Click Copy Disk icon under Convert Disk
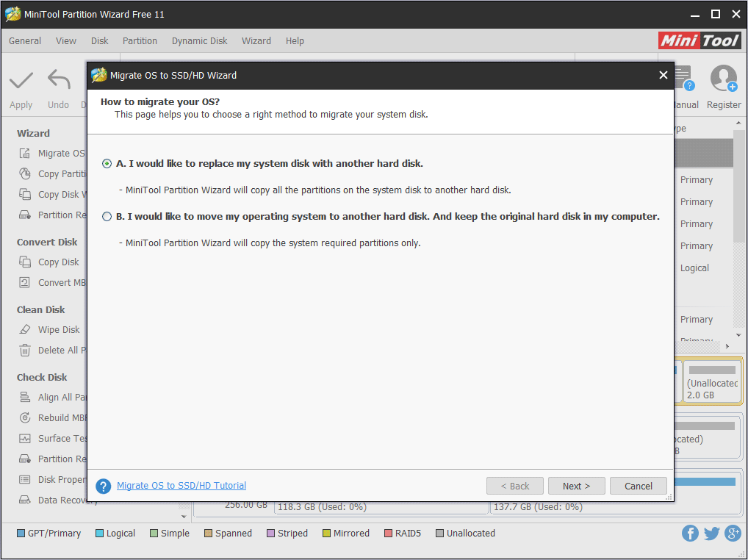Image resolution: width=748 pixels, height=560 pixels. tap(24, 262)
